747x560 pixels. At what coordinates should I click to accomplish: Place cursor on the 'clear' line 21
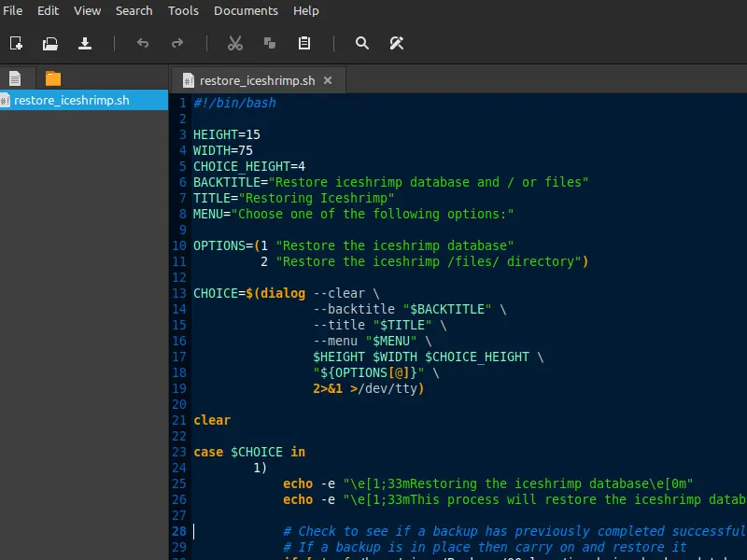(x=212, y=420)
